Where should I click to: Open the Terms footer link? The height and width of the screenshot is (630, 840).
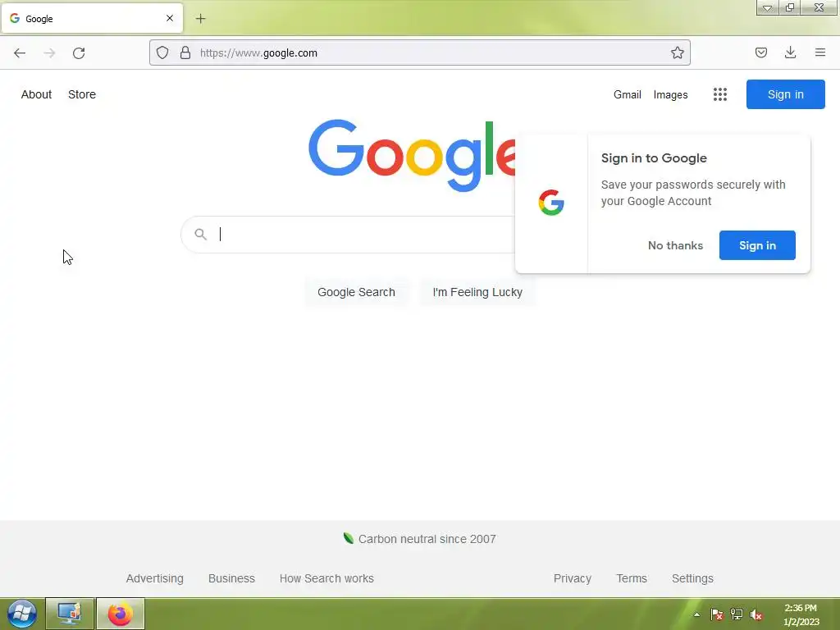632,578
